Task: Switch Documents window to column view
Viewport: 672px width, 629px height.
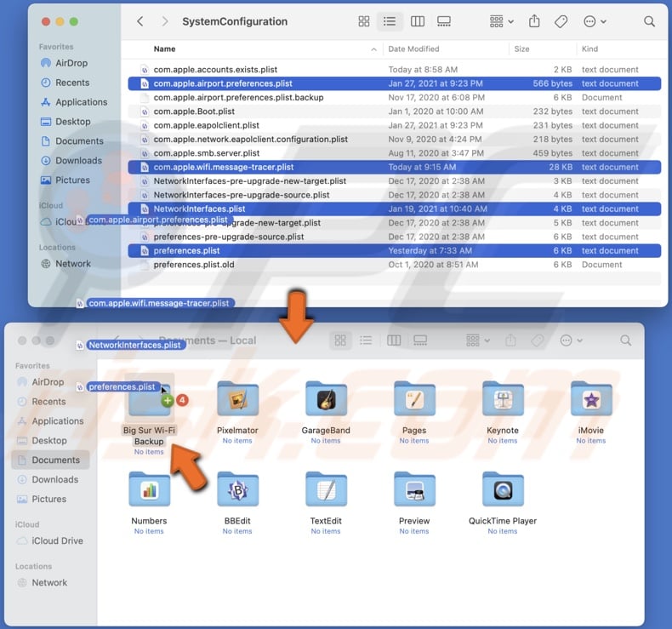Action: [394, 340]
